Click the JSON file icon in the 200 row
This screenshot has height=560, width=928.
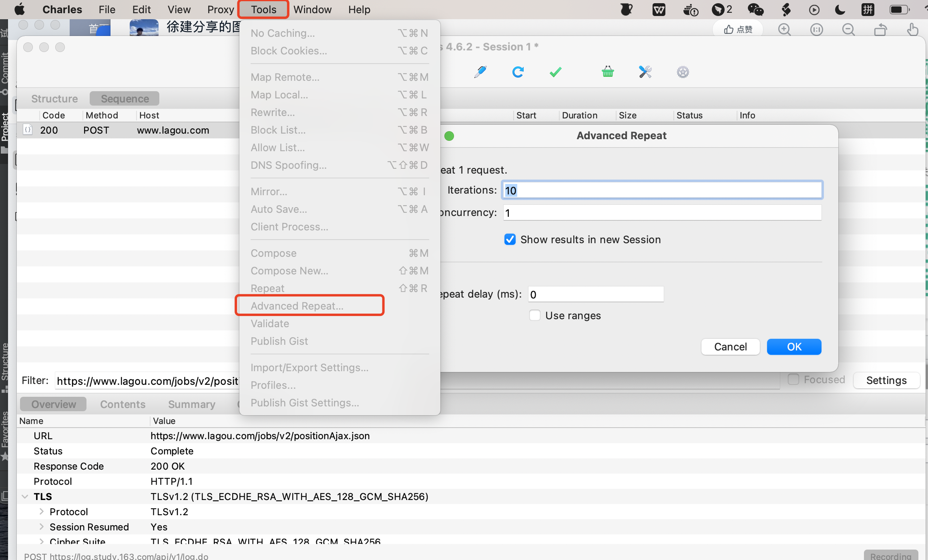28,130
